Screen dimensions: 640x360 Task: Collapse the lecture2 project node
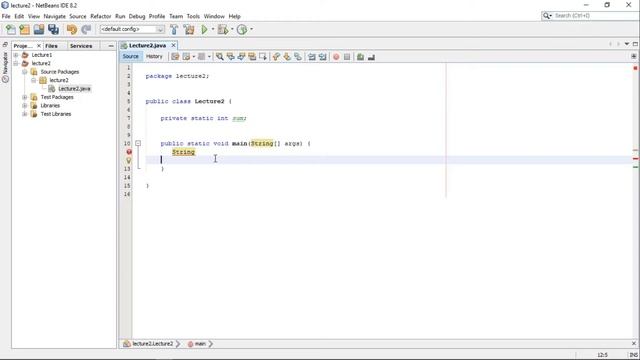coord(16,63)
